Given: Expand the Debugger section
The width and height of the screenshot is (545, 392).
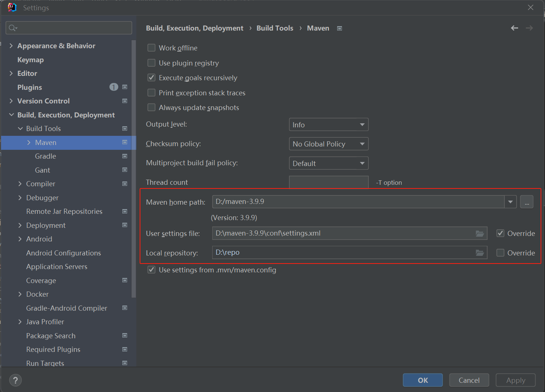Looking at the screenshot, I should (x=20, y=198).
